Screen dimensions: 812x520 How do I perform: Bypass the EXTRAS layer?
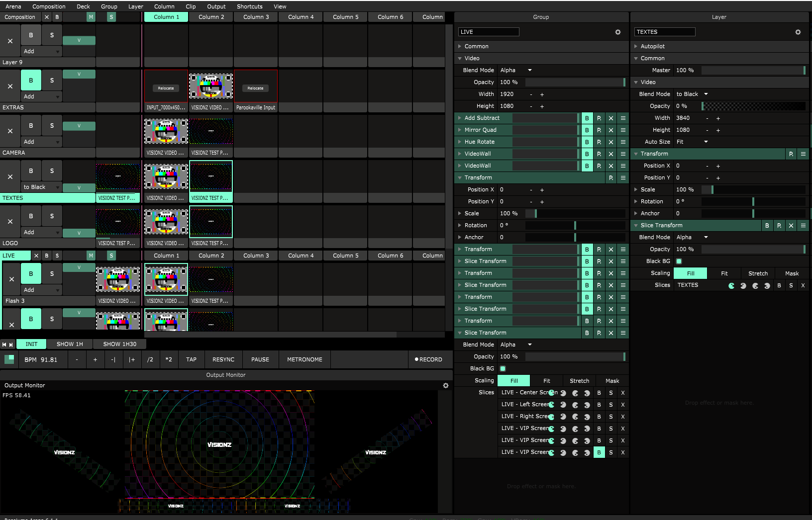click(31, 81)
